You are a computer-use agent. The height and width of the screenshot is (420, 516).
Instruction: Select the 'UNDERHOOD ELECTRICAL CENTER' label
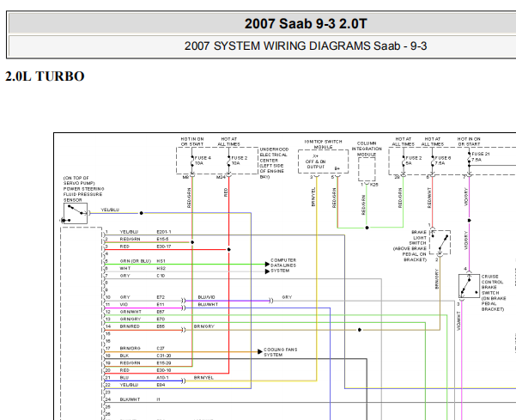click(274, 155)
